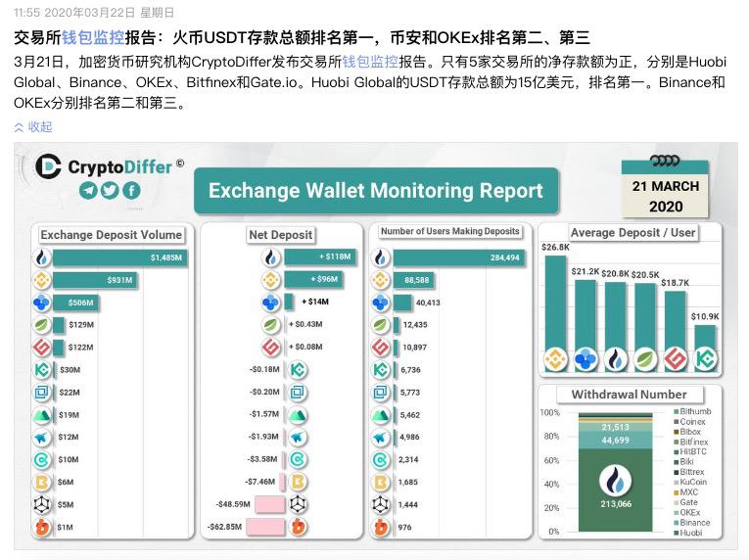Screen dimensions: 749x560
Task: Click the 44,699 segment of withdrawal chart
Action: coord(615,440)
